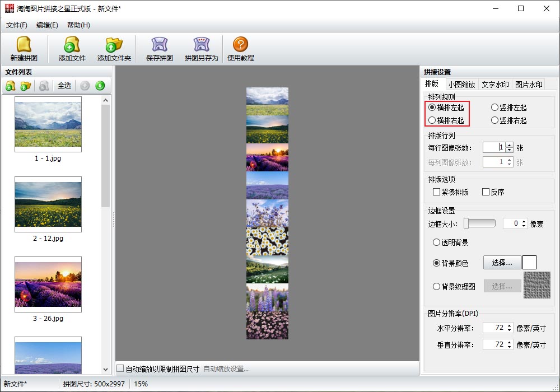Click the 水平分辨率 value field
The height and width of the screenshot is (392, 560).
coord(494,328)
